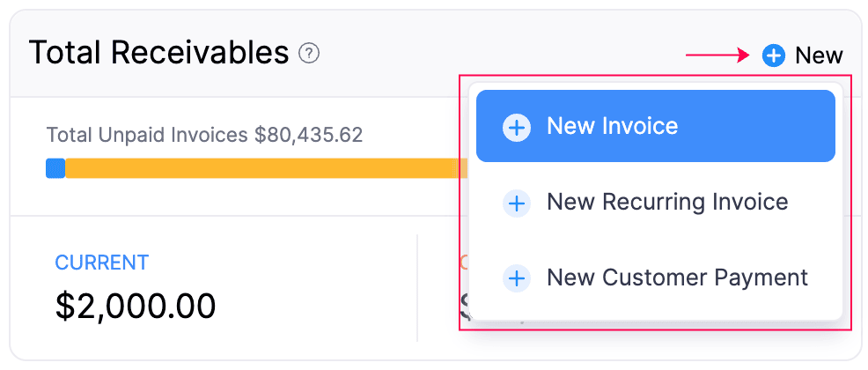Click the help icon beside Total Receivables
868x370 pixels.
pos(309,54)
